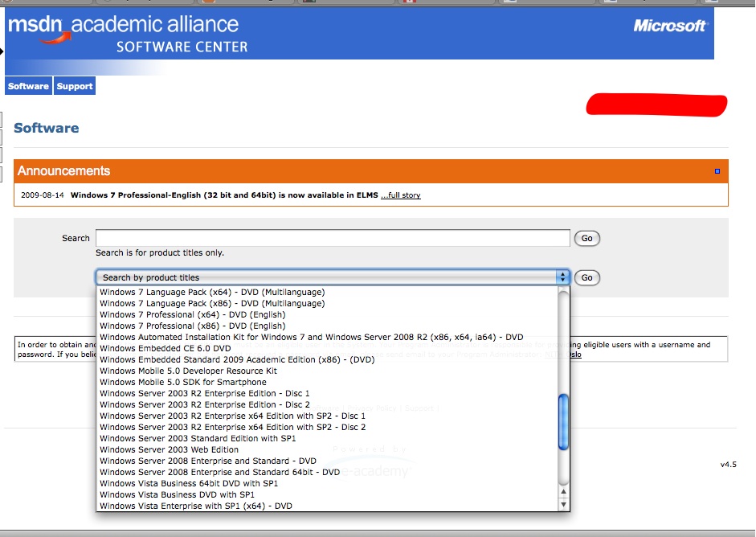Click into the Search text field

(x=333, y=238)
